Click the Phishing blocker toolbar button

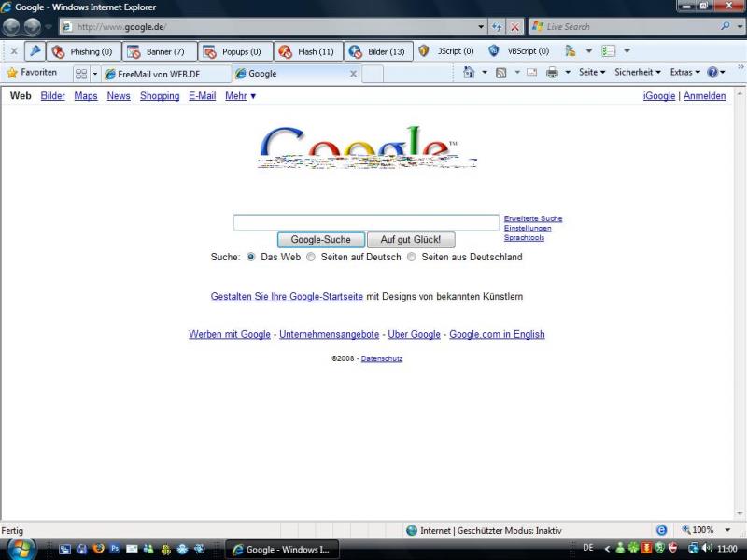(x=82, y=51)
